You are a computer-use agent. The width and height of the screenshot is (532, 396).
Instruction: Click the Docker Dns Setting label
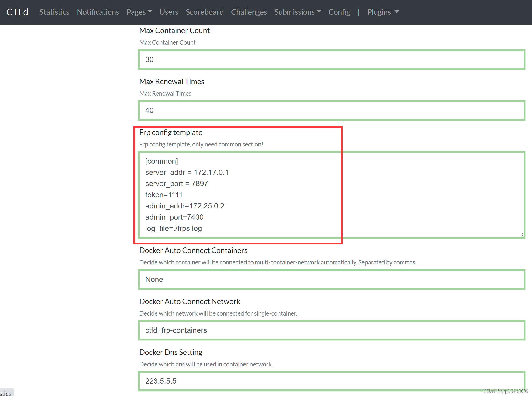click(x=171, y=352)
